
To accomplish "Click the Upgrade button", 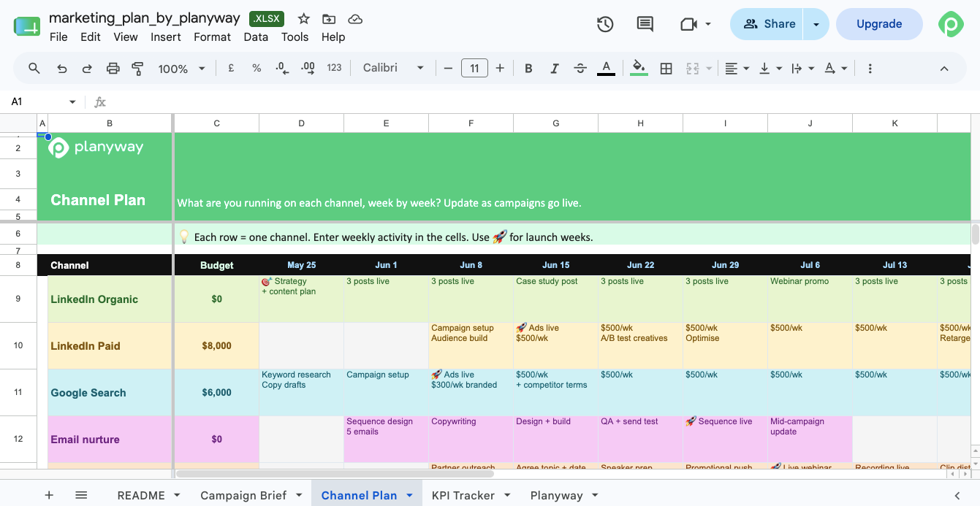I will click(879, 24).
